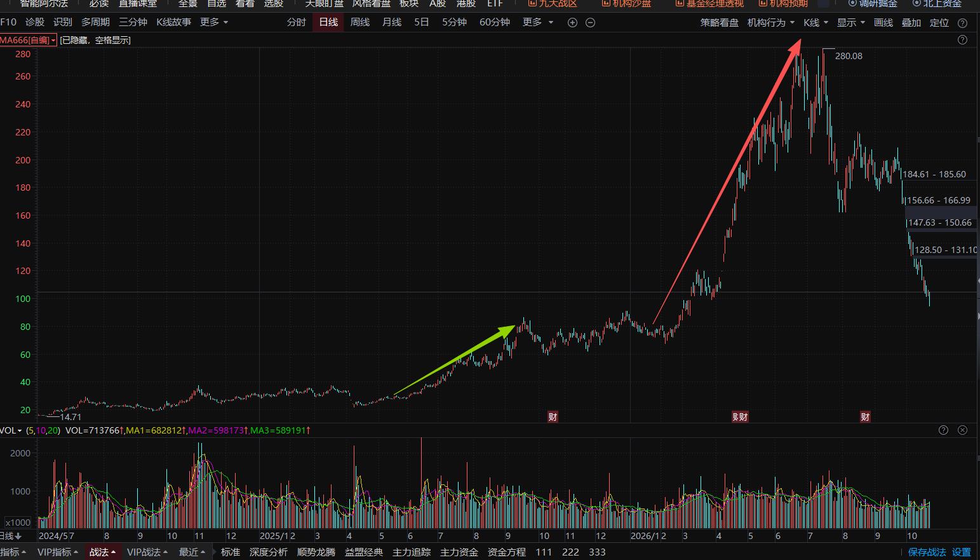This screenshot has height=560, width=980.
Task: Select the 日线 period tab
Action: click(328, 22)
